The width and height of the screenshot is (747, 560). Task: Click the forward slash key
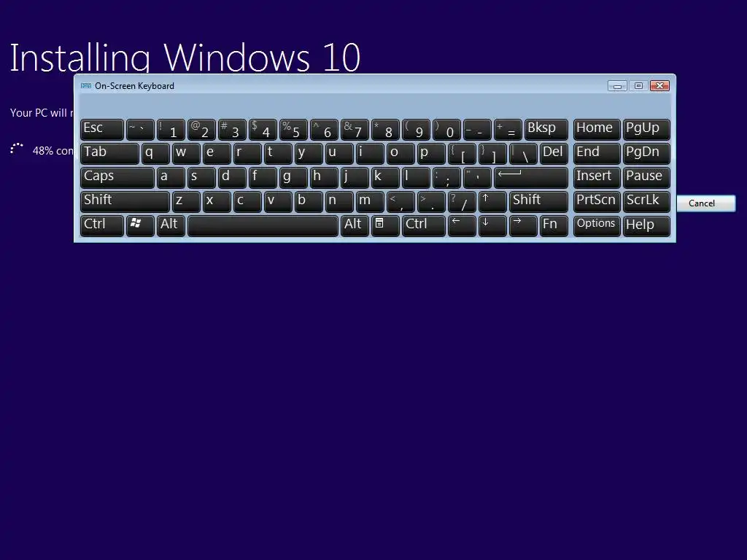pos(462,201)
